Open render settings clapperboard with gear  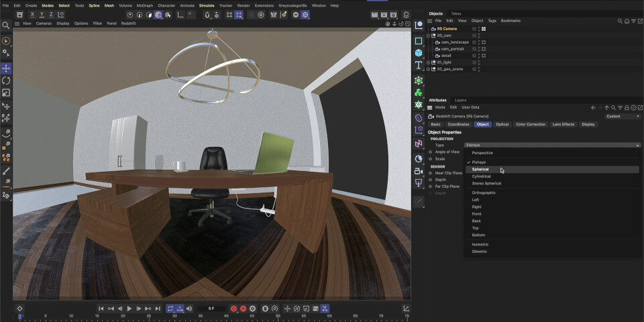tap(394, 15)
